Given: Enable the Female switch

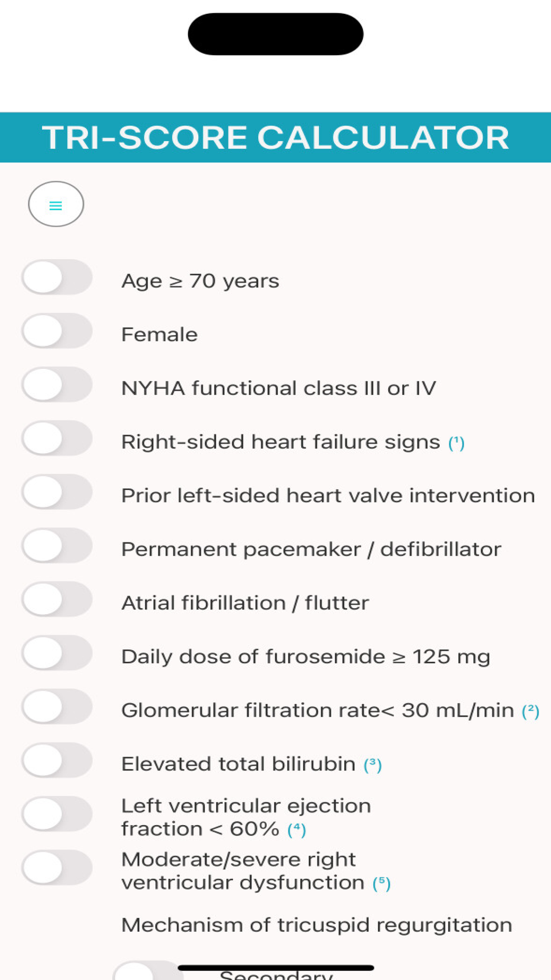Looking at the screenshot, I should [x=57, y=331].
